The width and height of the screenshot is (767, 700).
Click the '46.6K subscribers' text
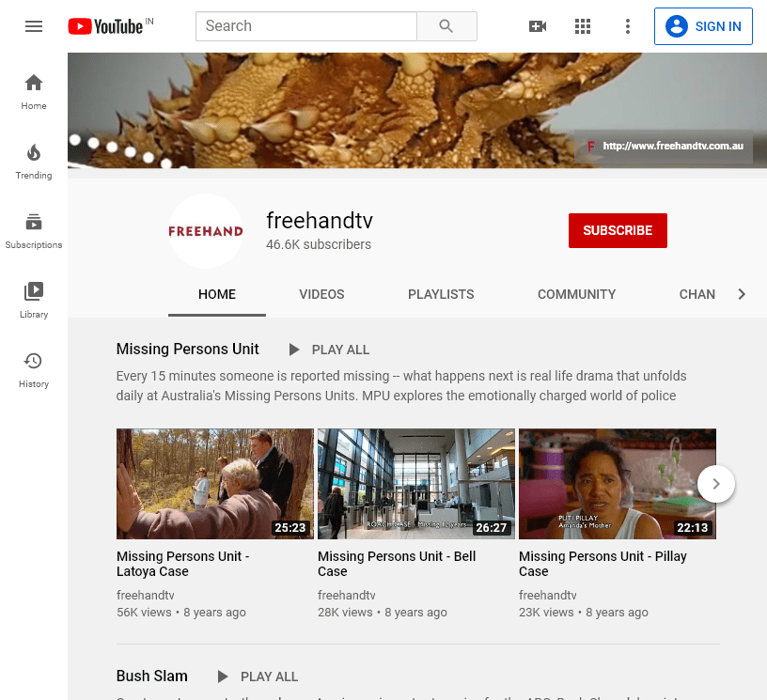point(319,244)
